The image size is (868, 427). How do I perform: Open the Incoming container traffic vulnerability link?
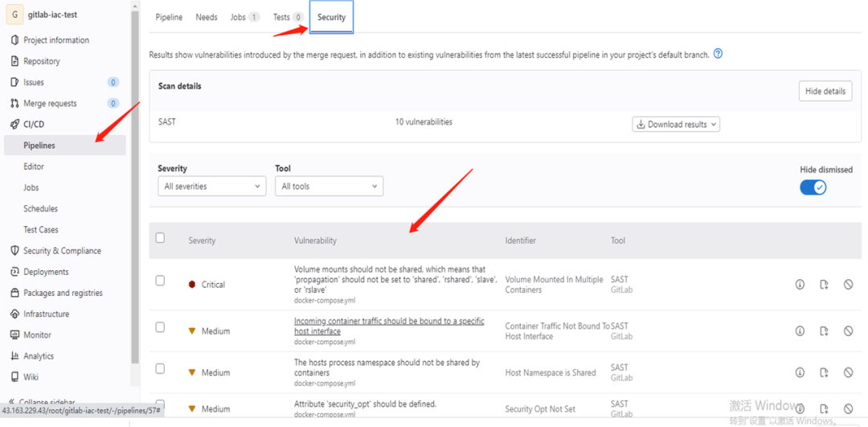click(x=389, y=326)
